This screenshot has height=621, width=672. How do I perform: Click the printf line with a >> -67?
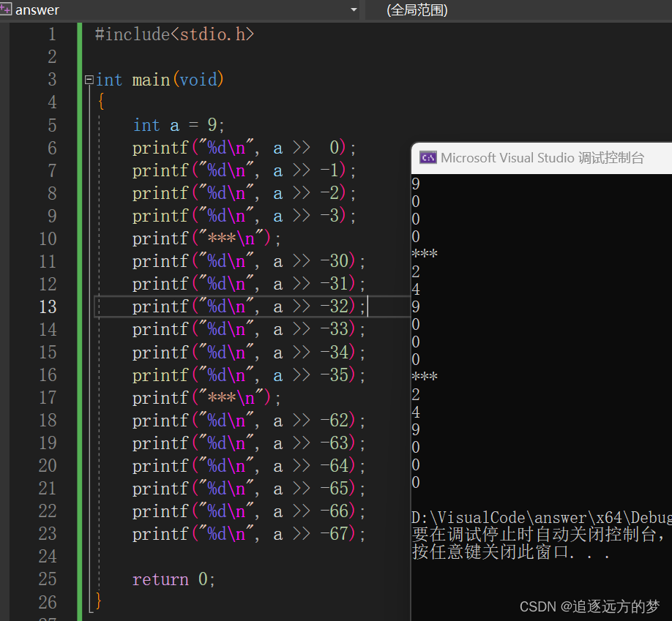(249, 535)
